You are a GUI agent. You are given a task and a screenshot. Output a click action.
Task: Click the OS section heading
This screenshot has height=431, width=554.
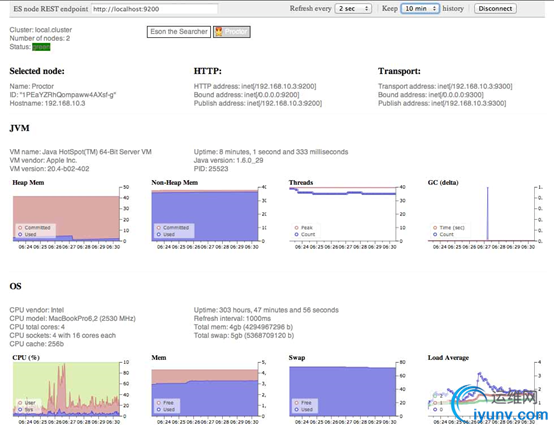click(x=16, y=287)
